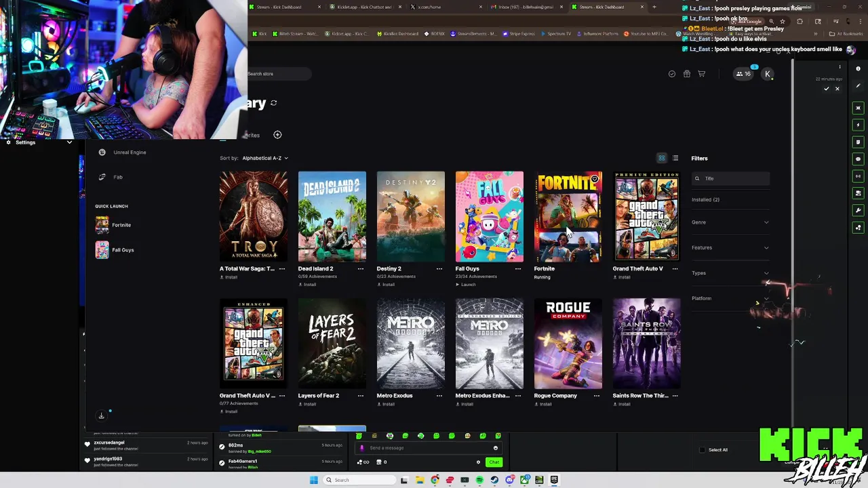Expand the Features filter
The width and height of the screenshot is (868, 488).
(x=730, y=247)
